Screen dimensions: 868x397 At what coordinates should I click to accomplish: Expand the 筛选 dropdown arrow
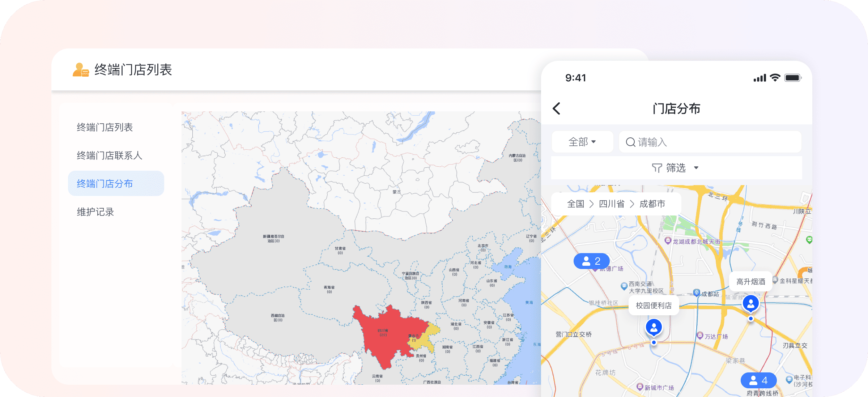(696, 168)
